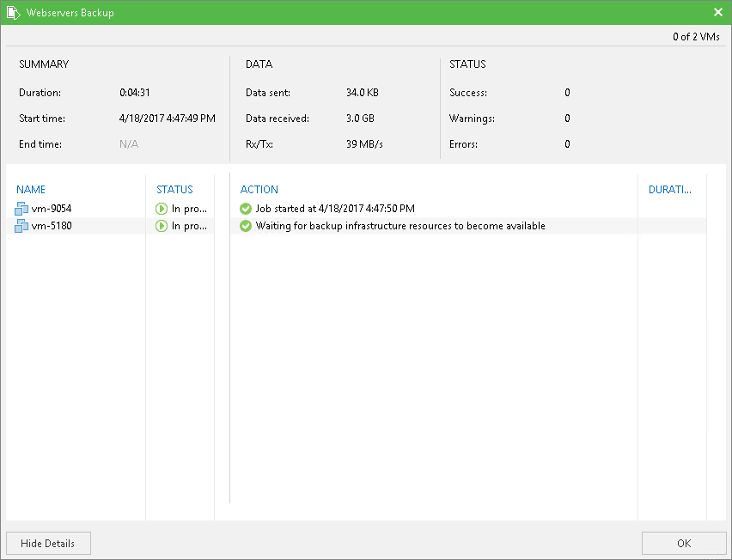
Task: Click the OK button
Action: point(684,543)
